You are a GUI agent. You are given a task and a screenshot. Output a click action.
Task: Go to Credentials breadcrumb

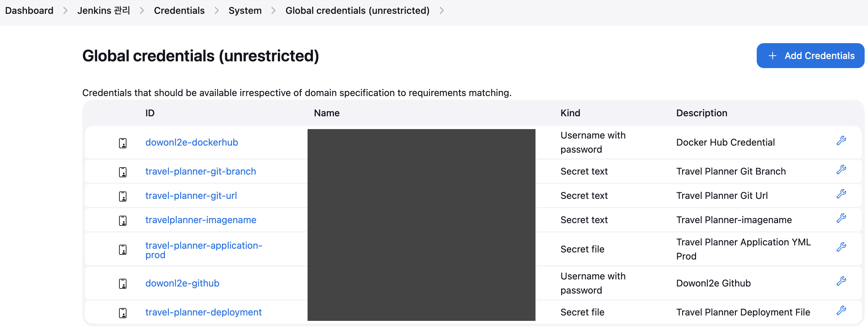(x=179, y=11)
